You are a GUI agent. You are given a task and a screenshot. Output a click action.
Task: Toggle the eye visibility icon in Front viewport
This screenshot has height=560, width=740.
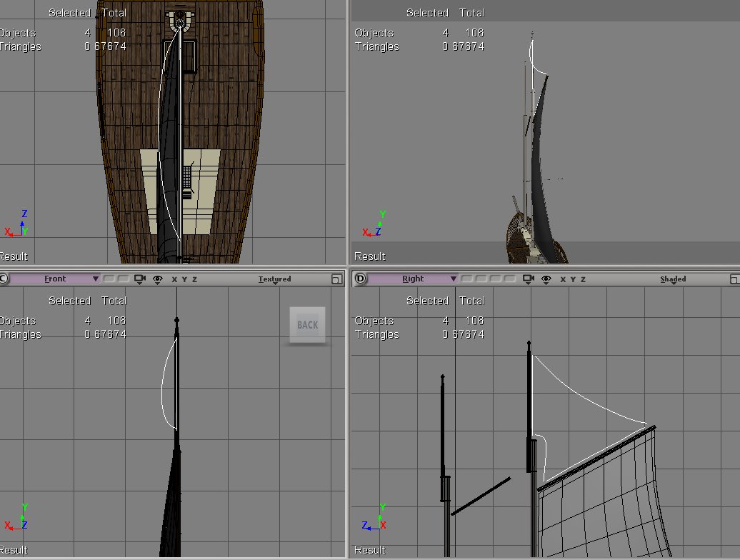(158, 279)
